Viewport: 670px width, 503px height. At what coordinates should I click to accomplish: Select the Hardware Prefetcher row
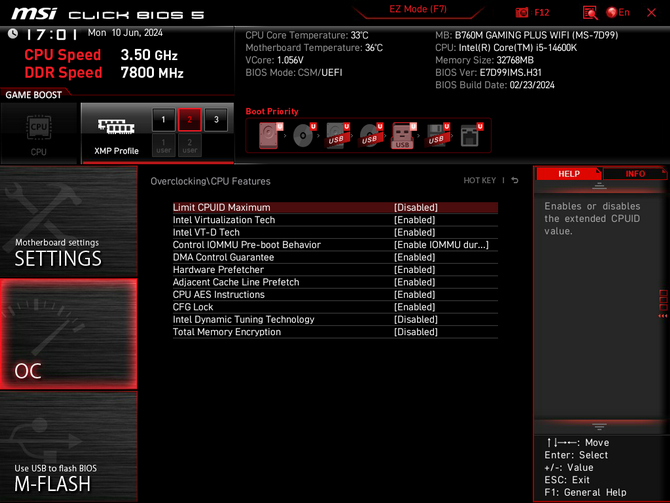[x=335, y=270]
